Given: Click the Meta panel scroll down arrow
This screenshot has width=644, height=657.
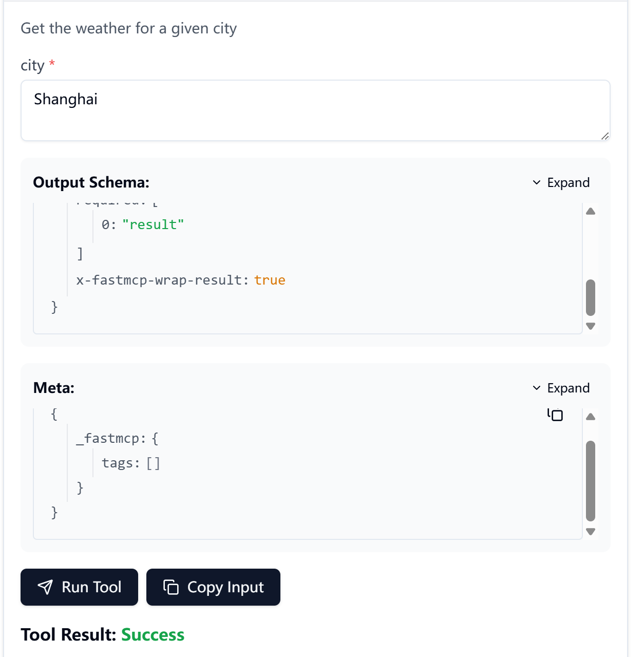Looking at the screenshot, I should click(x=591, y=532).
